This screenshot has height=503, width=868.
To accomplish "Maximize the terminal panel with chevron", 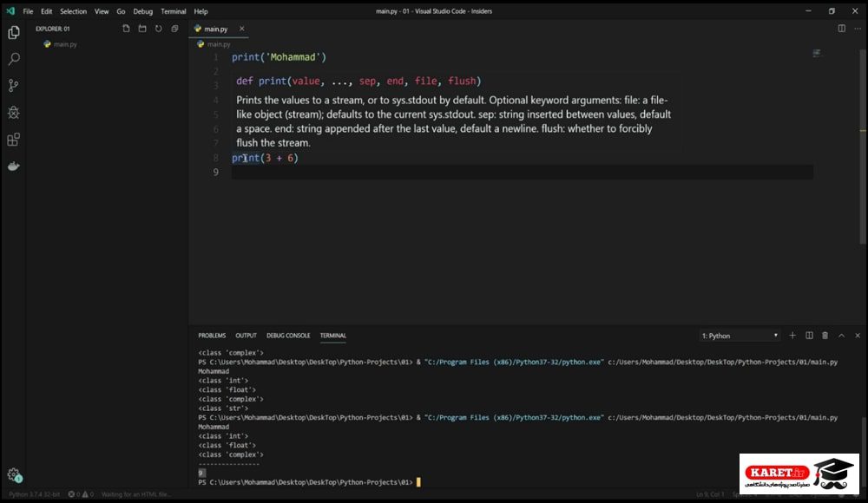I will tap(841, 336).
